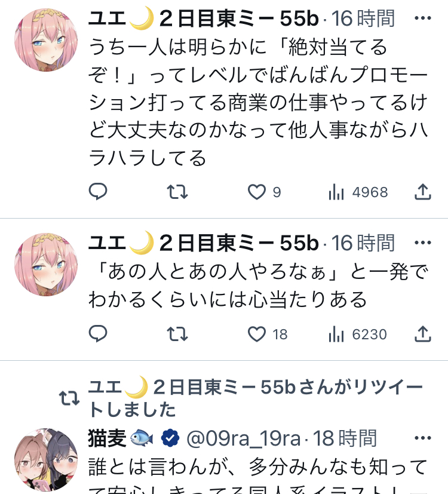This screenshot has width=448, height=494.
Task: Click the 猫麦 verified badge
Action: [x=170, y=438]
